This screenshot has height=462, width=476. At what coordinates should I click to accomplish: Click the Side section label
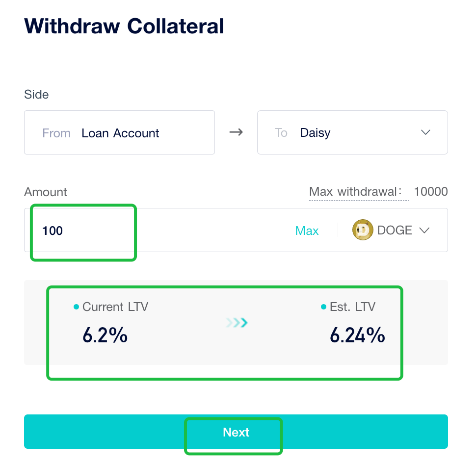[36, 94]
